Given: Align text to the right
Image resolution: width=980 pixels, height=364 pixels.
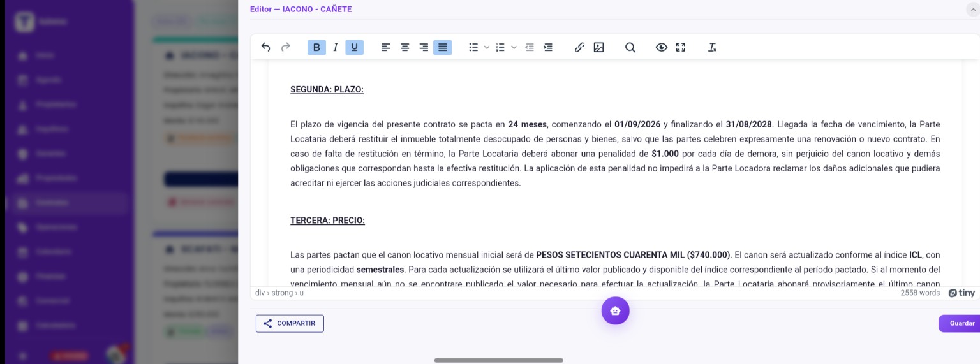Looking at the screenshot, I should coord(424,47).
